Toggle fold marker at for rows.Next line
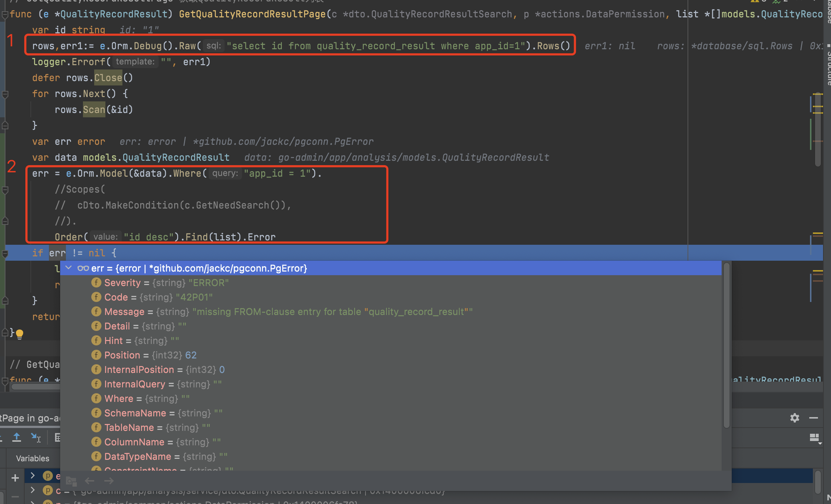Image resolution: width=831 pixels, height=504 pixels. tap(5, 94)
